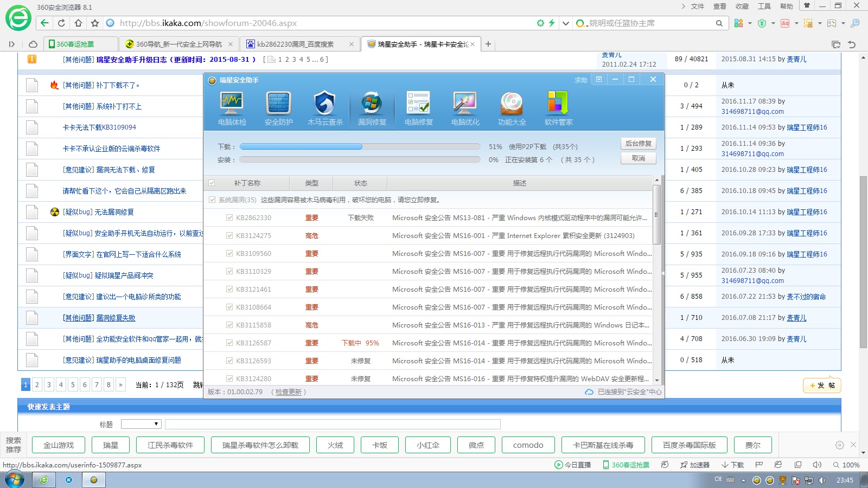Click the blue download progress bar
Image resolution: width=868 pixels, height=488 pixels.
pyautogui.click(x=301, y=146)
